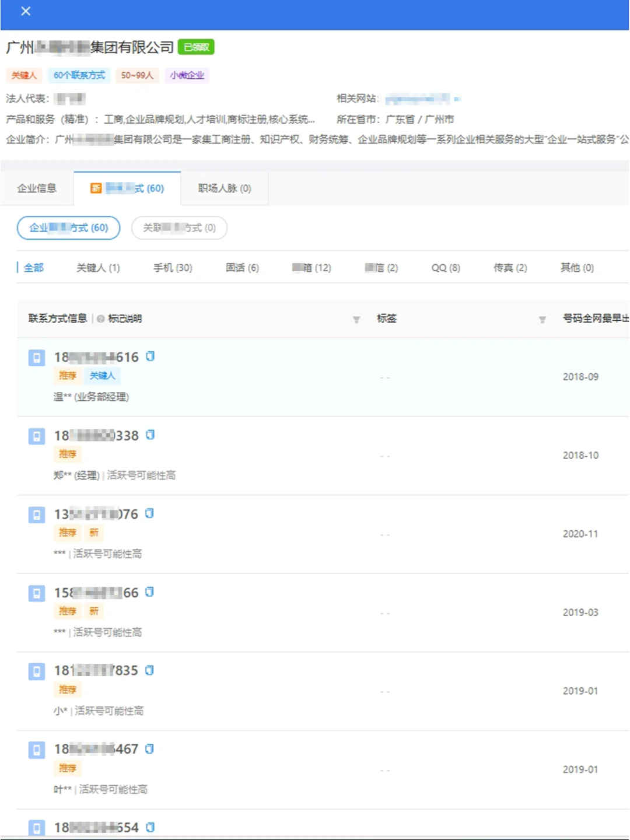Select the 手机 (30) filter category
Viewport: 630px width, 840px height.
coord(173,268)
